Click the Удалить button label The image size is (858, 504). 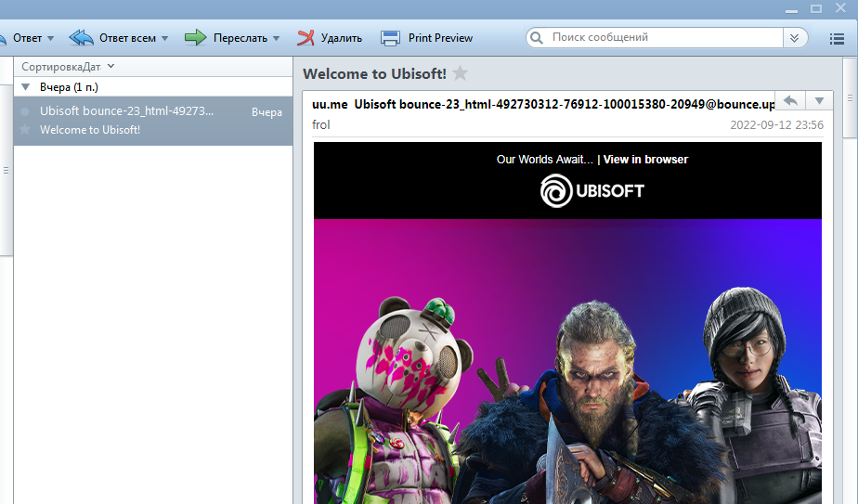tap(342, 38)
